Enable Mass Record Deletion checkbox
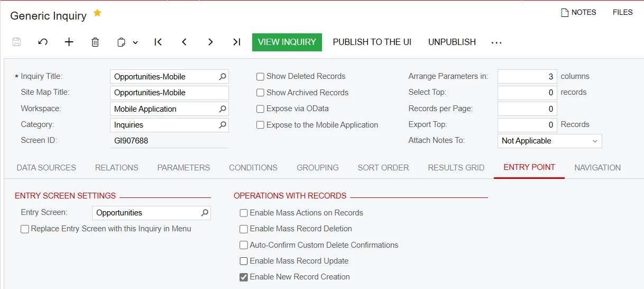Screen dimensions: 644x289 pos(244,229)
